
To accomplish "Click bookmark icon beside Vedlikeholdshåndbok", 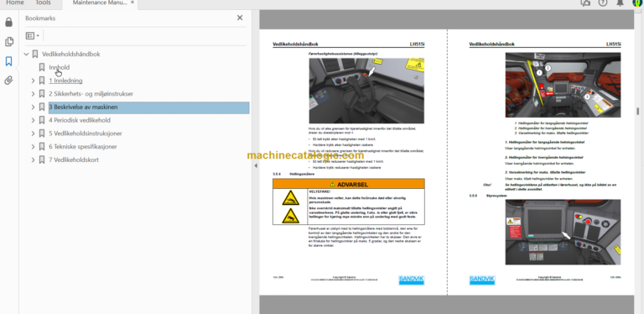I will coord(35,55).
